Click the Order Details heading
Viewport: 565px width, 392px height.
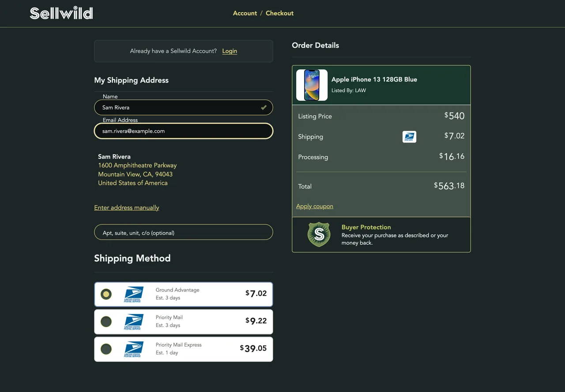tap(316, 45)
